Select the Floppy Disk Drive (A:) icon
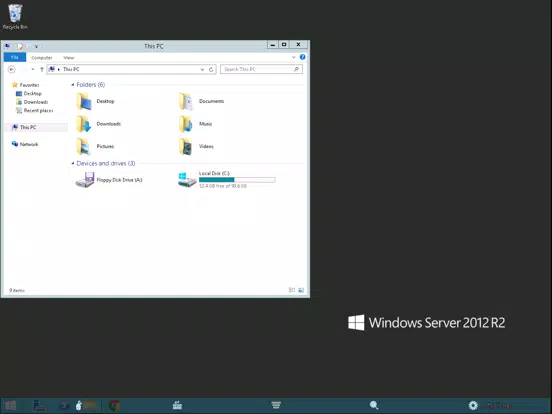This screenshot has height=414, width=552. click(x=85, y=180)
